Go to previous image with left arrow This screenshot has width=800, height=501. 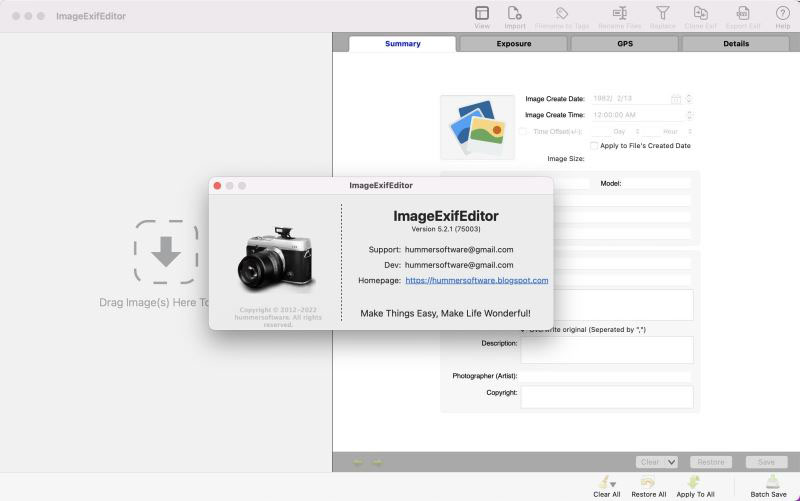tap(358, 462)
